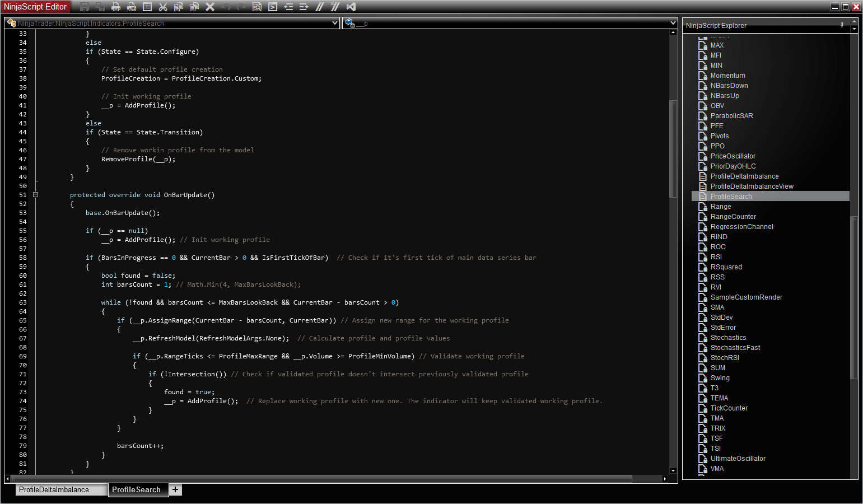Open Print Preview from the toolbar

[x=132, y=7]
